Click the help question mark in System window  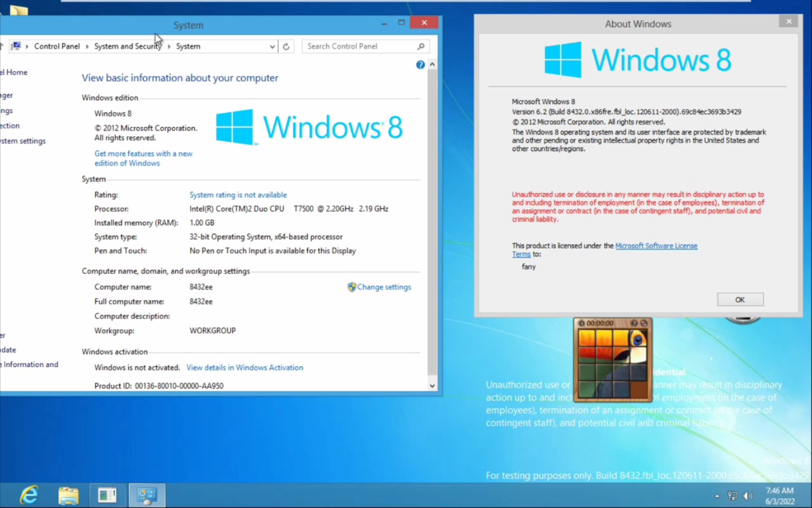click(x=420, y=64)
